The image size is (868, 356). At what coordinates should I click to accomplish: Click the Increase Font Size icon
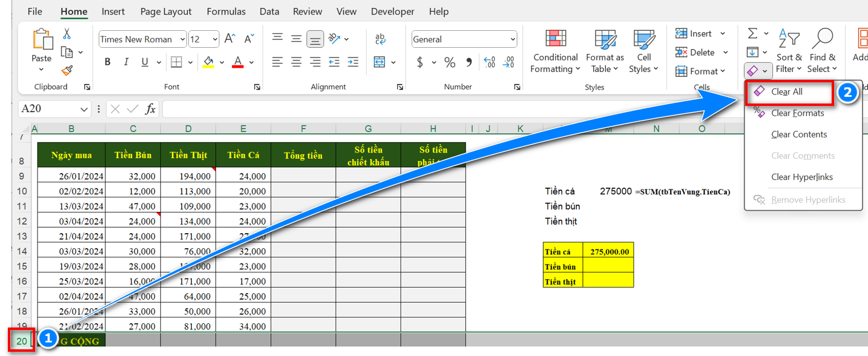(x=229, y=39)
